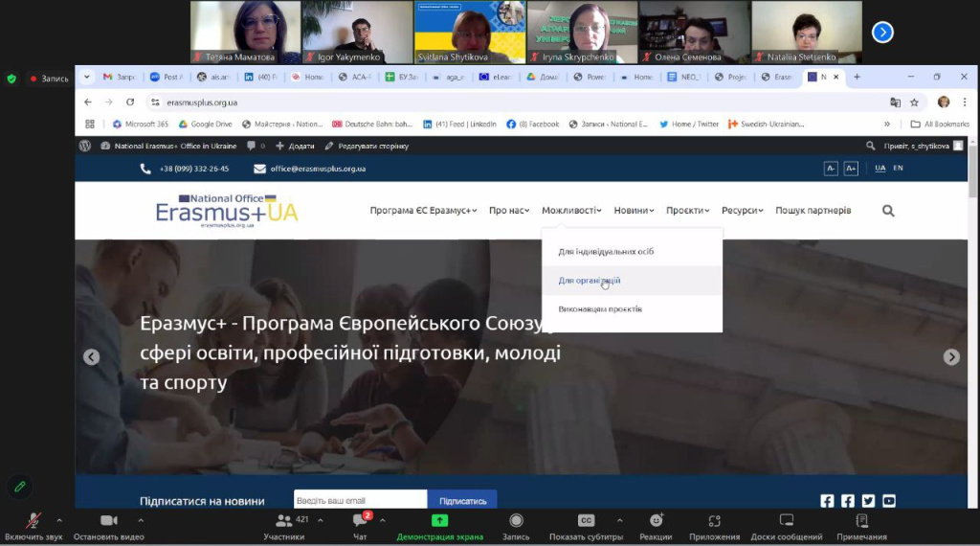Click the email subscription input field
This screenshot has height=546, width=980.
tap(360, 500)
